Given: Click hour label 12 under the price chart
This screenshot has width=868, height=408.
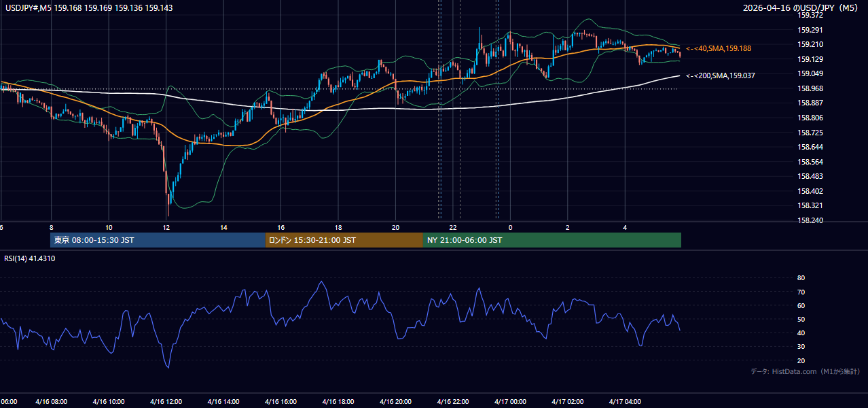Looking at the screenshot, I should click(166, 227).
